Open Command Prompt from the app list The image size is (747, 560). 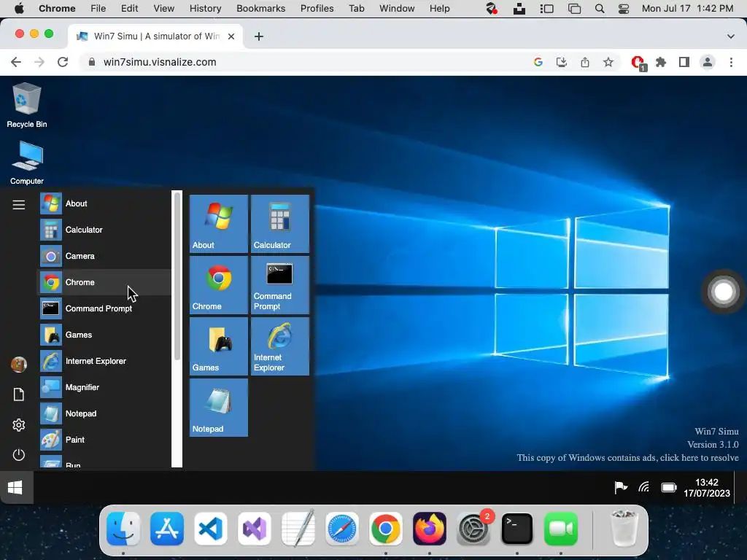click(105, 308)
